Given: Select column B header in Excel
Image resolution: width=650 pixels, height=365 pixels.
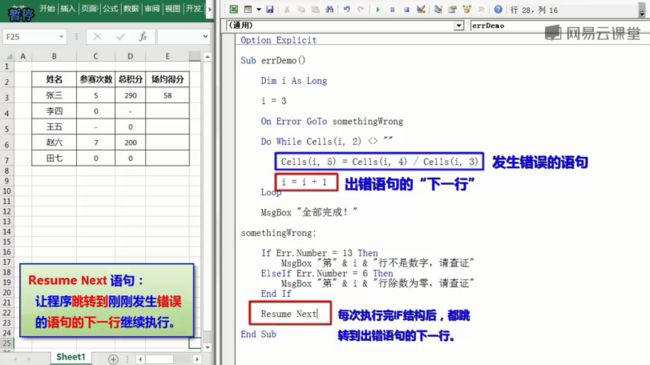Looking at the screenshot, I should tap(54, 56).
